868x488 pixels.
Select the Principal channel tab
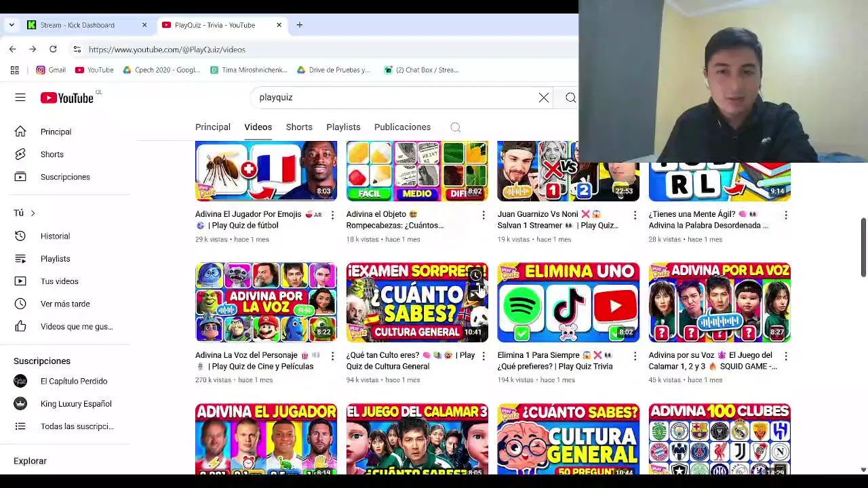(213, 127)
